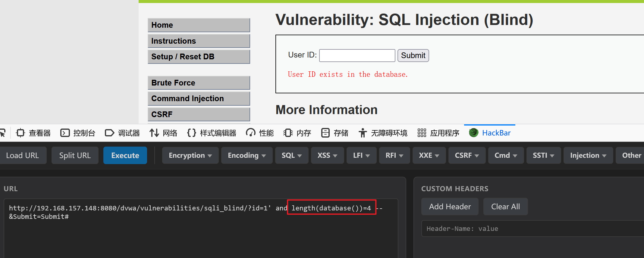The image size is (644, 258).
Task: Open the Instructions menu item
Action: coord(199,41)
